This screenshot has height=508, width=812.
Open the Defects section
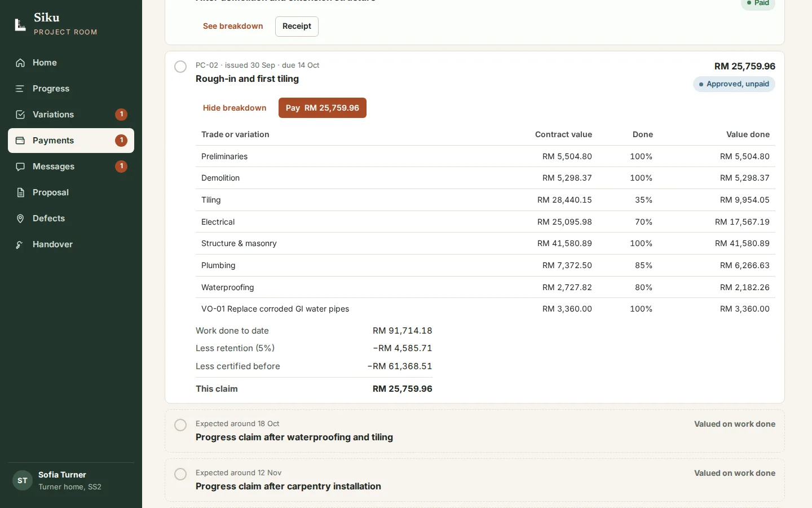point(71,218)
